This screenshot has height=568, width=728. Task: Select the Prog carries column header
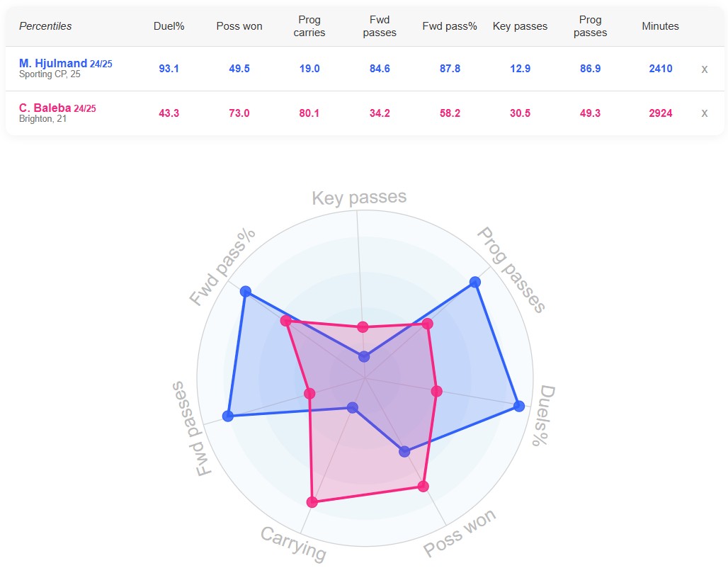309,26
